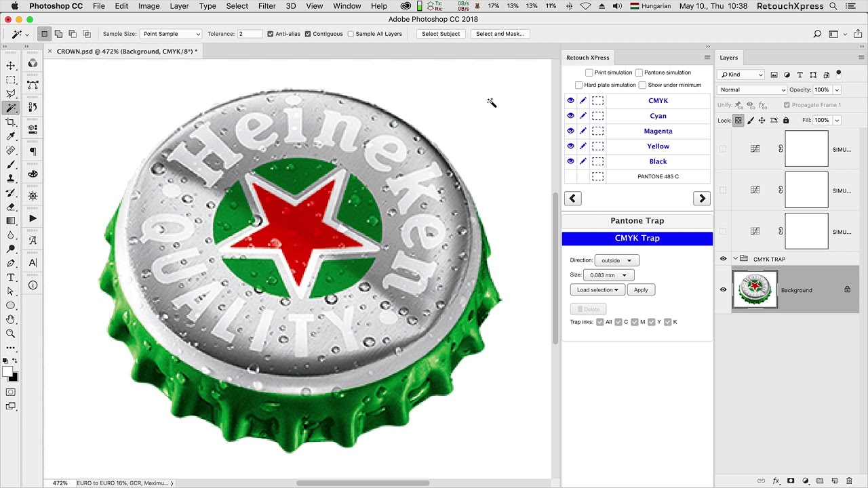Open the Filter menu
This screenshot has width=868, height=488.
click(267, 6)
